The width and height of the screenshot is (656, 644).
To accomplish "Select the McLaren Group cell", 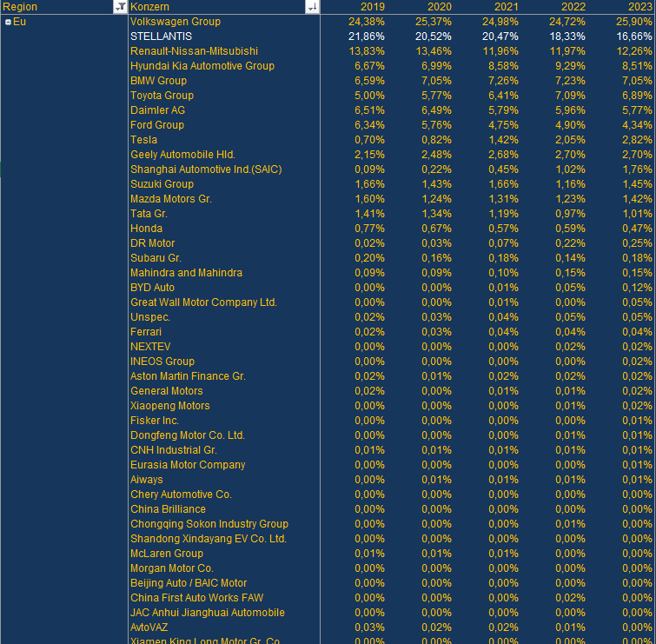I will pos(167,554).
